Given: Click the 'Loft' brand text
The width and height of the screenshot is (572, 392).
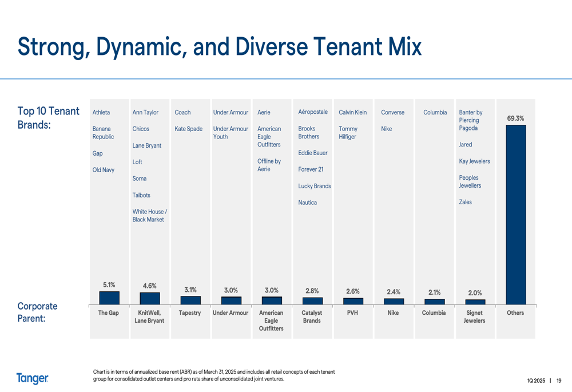Looking at the screenshot, I should [137, 162].
